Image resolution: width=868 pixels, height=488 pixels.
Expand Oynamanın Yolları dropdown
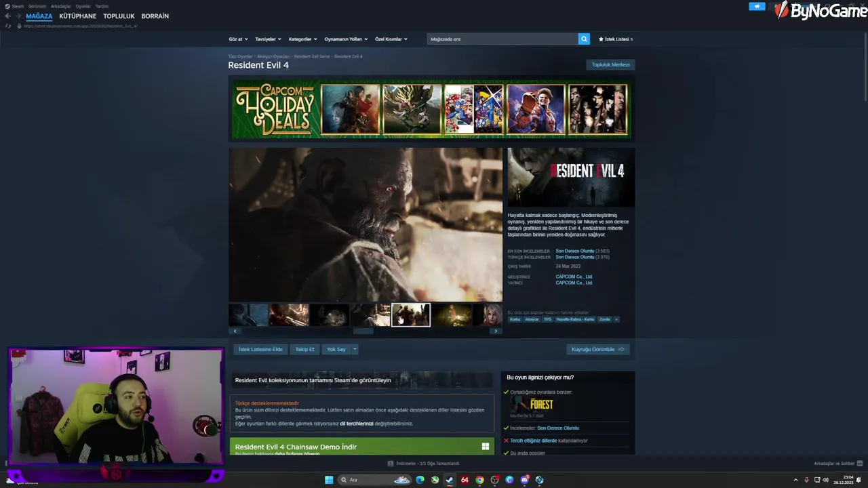(346, 39)
